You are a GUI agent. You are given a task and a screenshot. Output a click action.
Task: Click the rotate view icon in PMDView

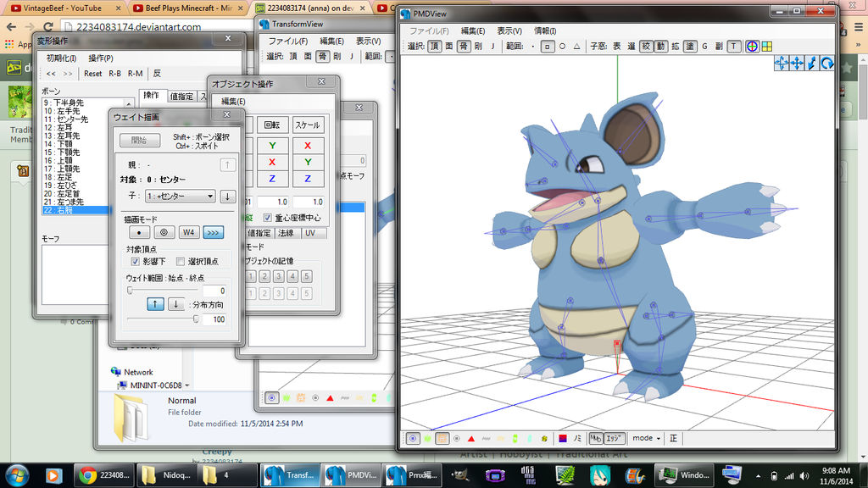pos(826,63)
